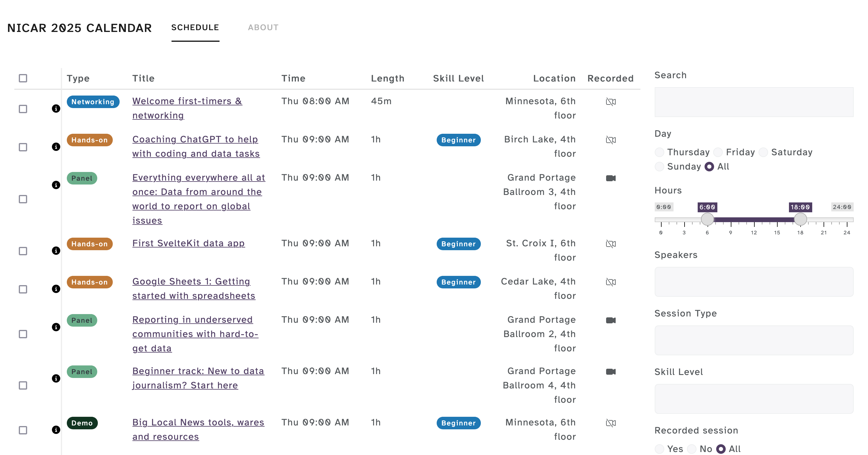This screenshot has width=868, height=455.
Task: Open the Session Type dropdown
Action: pos(754,340)
